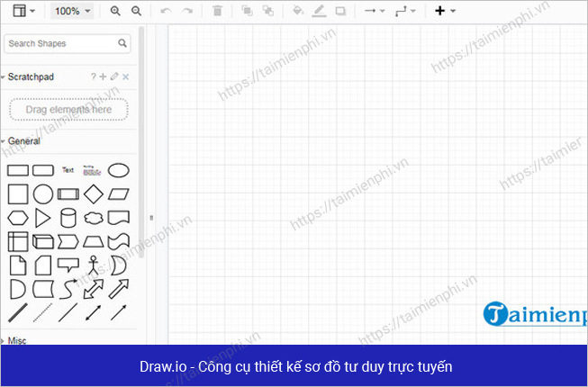Image resolution: width=588 pixels, height=387 pixels.
Task: Select the Text shape
Action: point(68,170)
